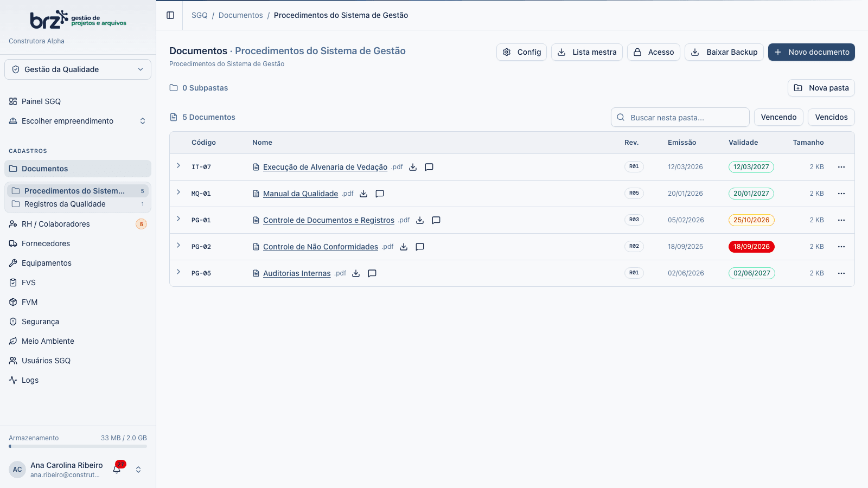Viewport: 868px width, 488px height.
Task: Open comments for Controle de Não Conformidades
Action: pyautogui.click(x=420, y=247)
